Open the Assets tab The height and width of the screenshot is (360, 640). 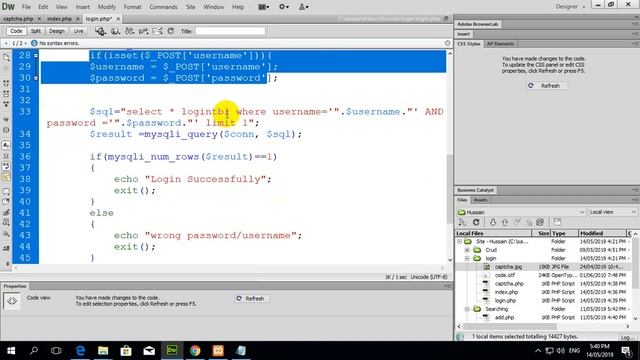coord(480,200)
